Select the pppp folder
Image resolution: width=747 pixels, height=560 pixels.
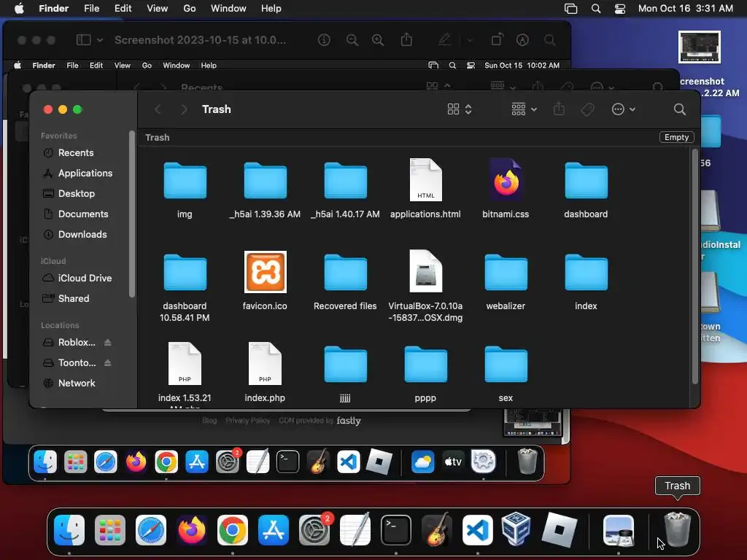[x=425, y=365]
